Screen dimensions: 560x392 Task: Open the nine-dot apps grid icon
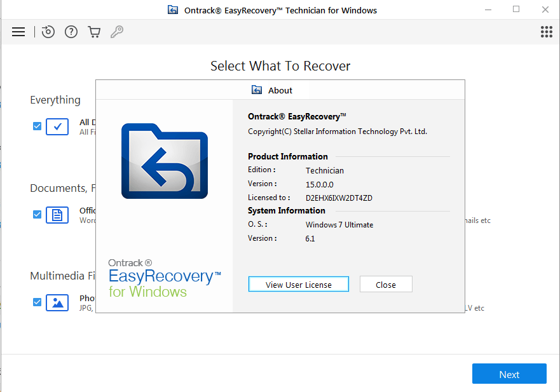546,32
